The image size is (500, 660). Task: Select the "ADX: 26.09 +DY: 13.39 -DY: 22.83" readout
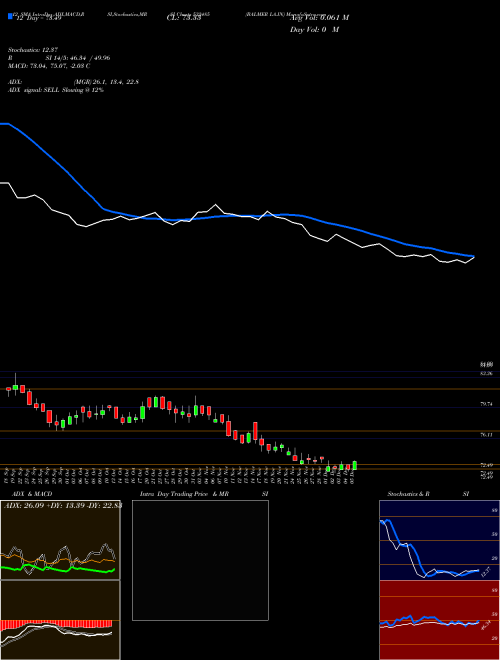[62, 506]
